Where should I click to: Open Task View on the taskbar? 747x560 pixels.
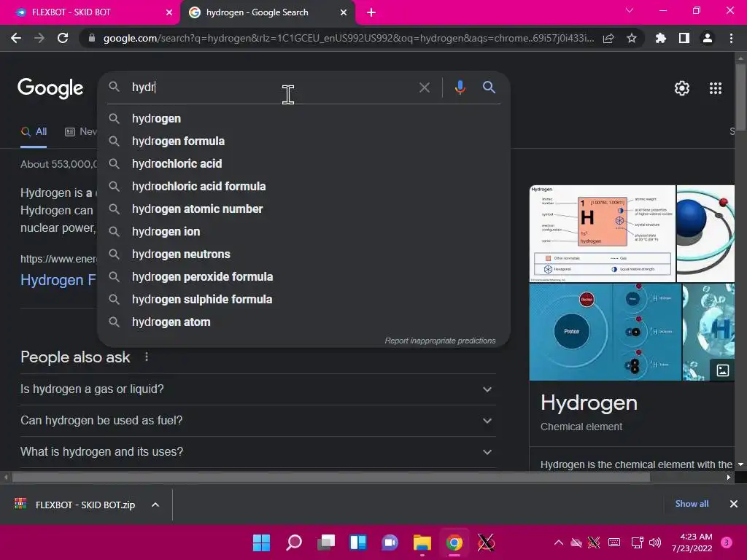tap(326, 542)
